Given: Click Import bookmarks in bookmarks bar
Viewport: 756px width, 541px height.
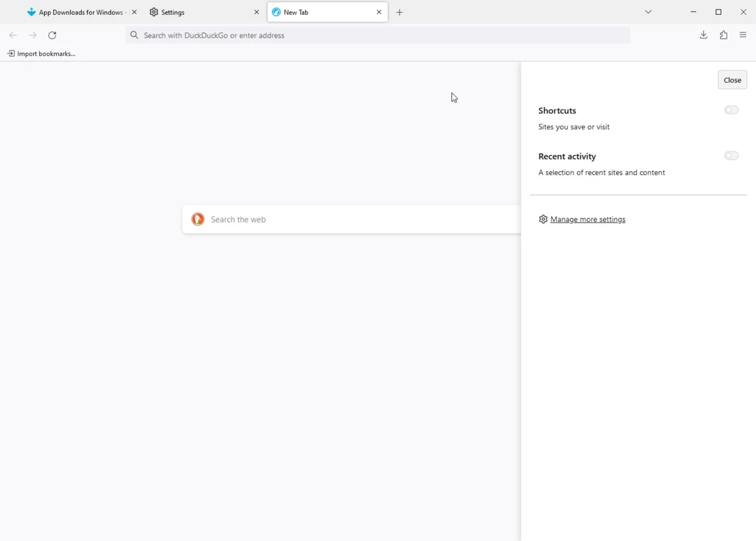Looking at the screenshot, I should pyautogui.click(x=41, y=53).
